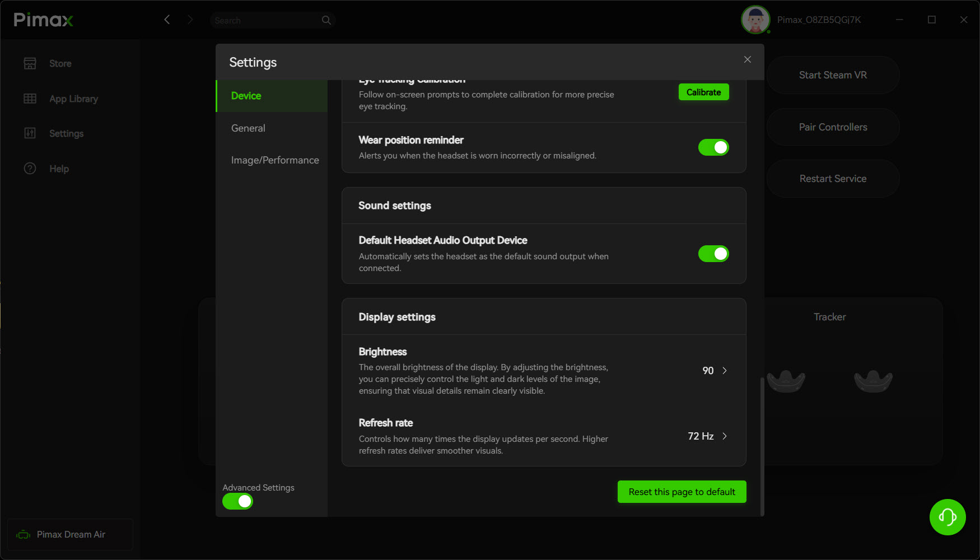Click the headset icon beside Pimax Dream Air
Image resolution: width=980 pixels, height=560 pixels.
(24, 535)
